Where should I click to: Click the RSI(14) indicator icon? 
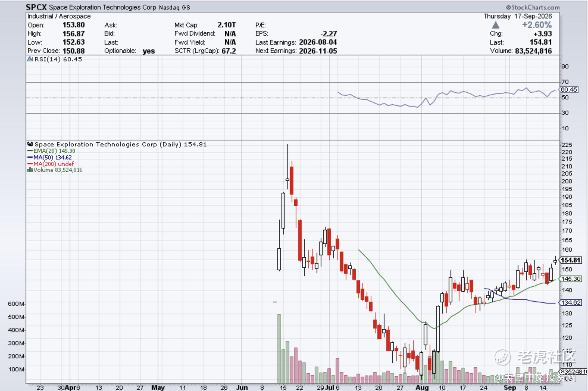pyautogui.click(x=30, y=59)
